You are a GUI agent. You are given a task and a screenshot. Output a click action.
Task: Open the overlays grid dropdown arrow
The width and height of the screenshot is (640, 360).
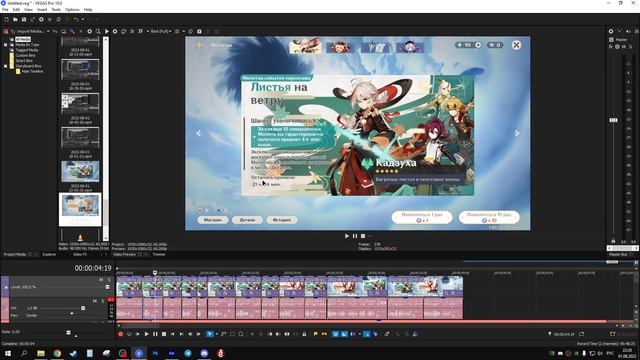click(183, 31)
